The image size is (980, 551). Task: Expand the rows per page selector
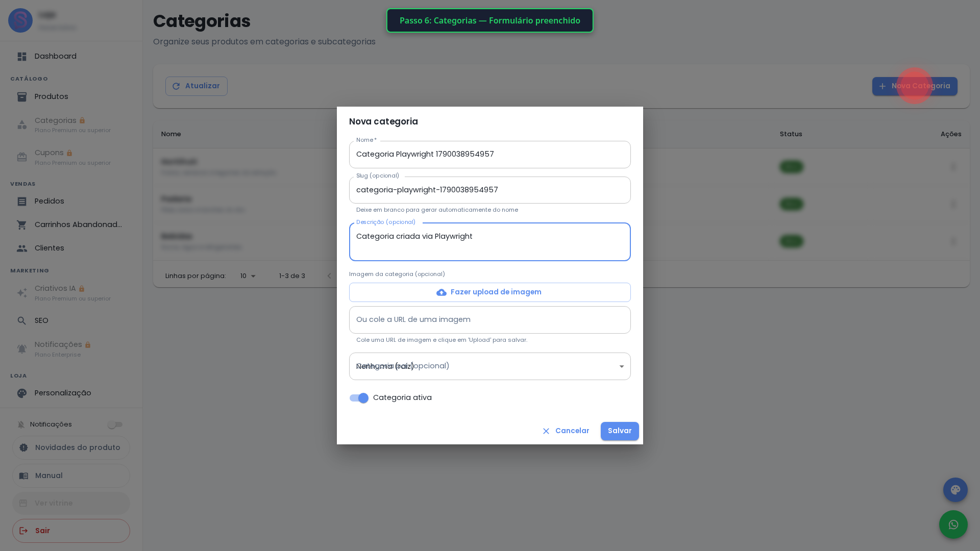[248, 276]
